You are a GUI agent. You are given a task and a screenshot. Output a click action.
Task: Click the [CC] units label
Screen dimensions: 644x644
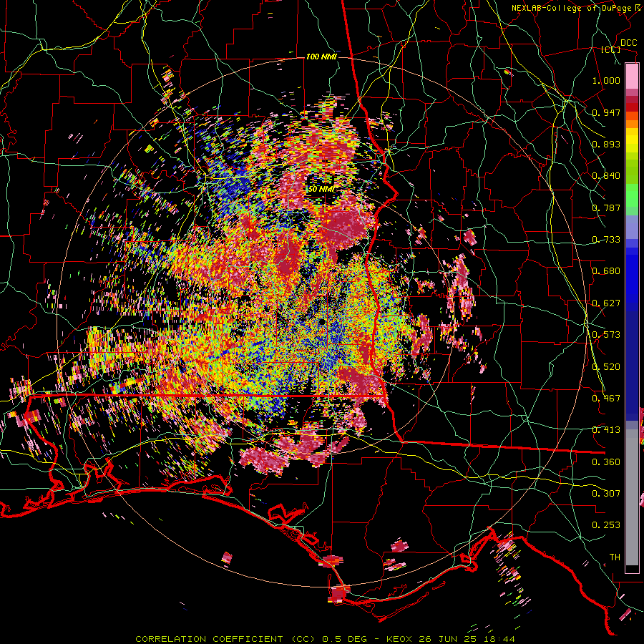(611, 49)
